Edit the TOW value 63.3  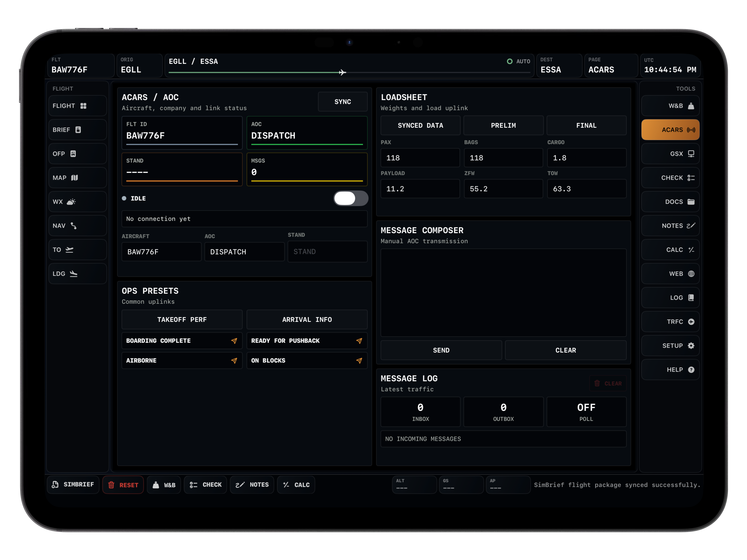pos(587,189)
